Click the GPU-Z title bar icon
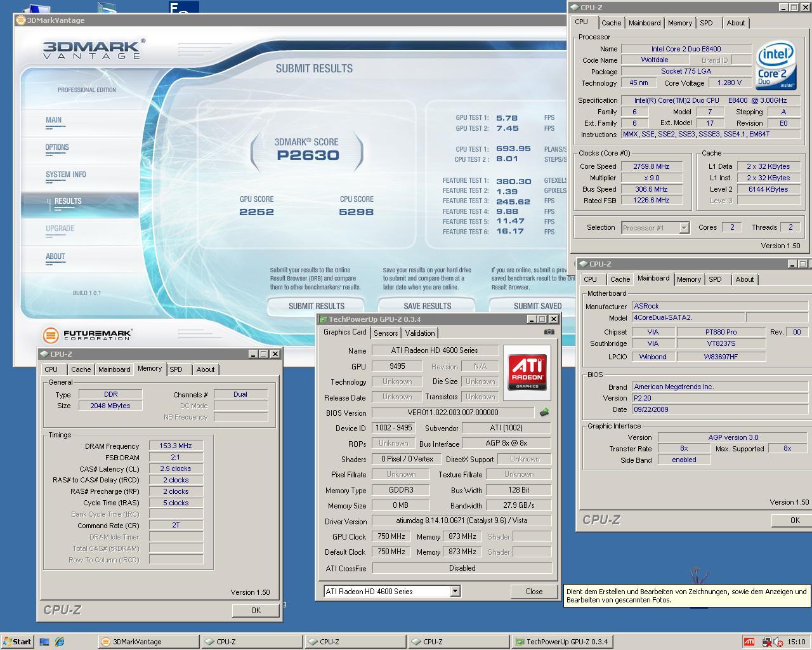The image size is (812, 650). [x=323, y=319]
